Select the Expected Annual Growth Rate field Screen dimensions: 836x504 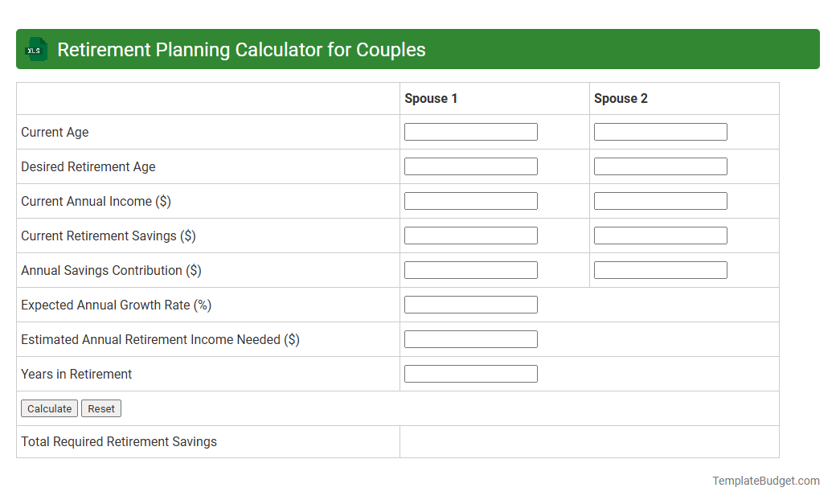(x=470, y=304)
